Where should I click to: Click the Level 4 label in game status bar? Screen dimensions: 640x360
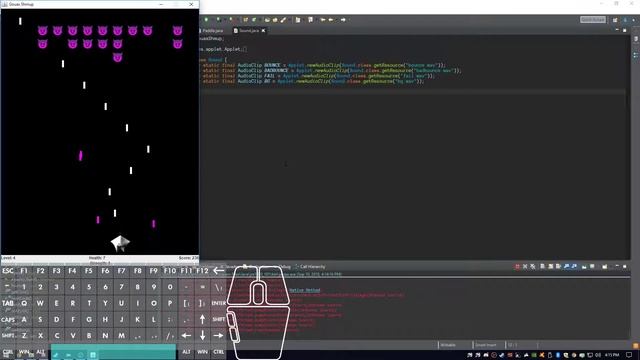click(8, 258)
